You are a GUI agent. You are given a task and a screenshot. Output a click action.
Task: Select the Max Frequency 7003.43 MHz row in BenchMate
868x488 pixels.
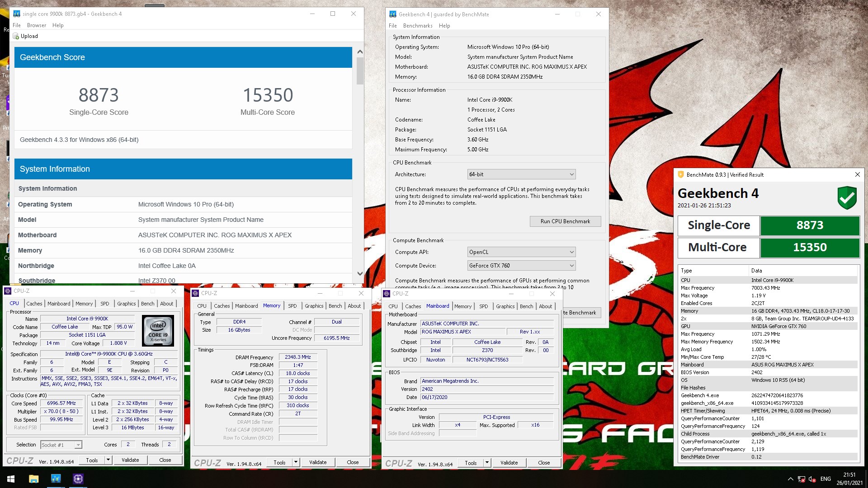769,288
